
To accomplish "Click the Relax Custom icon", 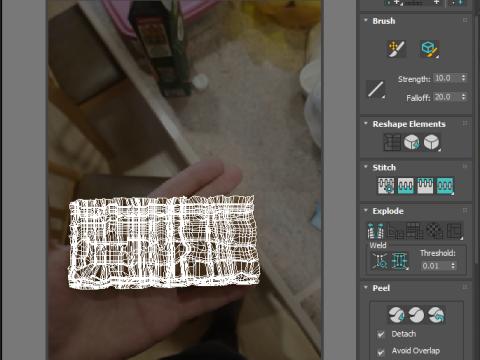I will click(432, 142).
